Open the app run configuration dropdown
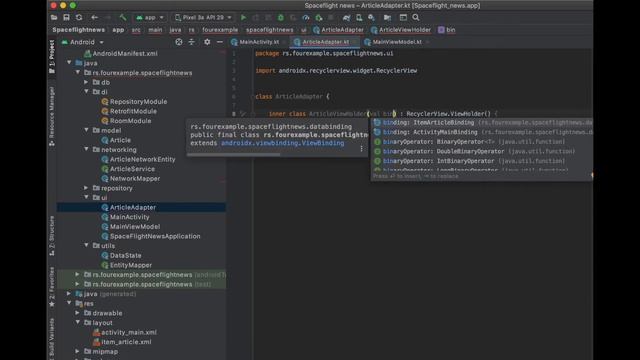Image resolution: width=640 pixels, height=360 pixels. tap(150, 18)
